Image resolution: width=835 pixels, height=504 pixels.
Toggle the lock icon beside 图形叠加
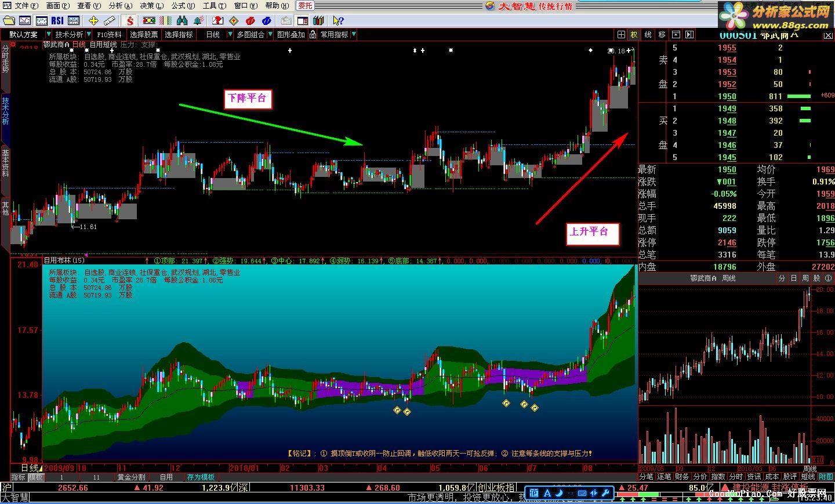pos(313,35)
